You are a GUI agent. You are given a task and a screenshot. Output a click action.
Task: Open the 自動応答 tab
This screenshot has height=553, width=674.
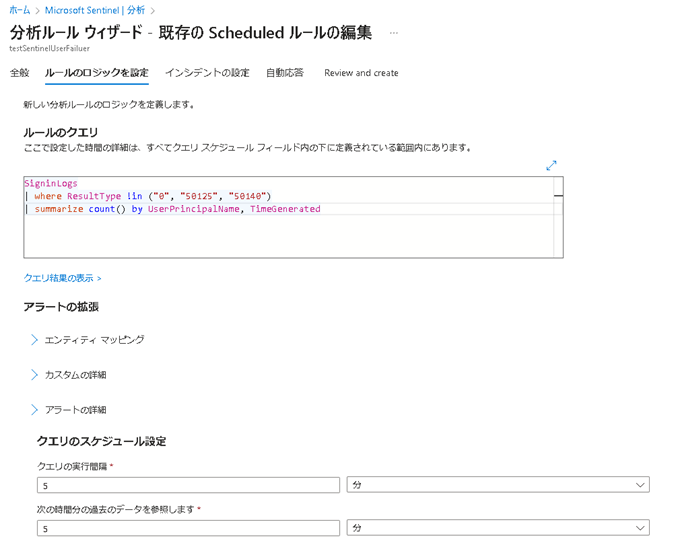(x=285, y=73)
